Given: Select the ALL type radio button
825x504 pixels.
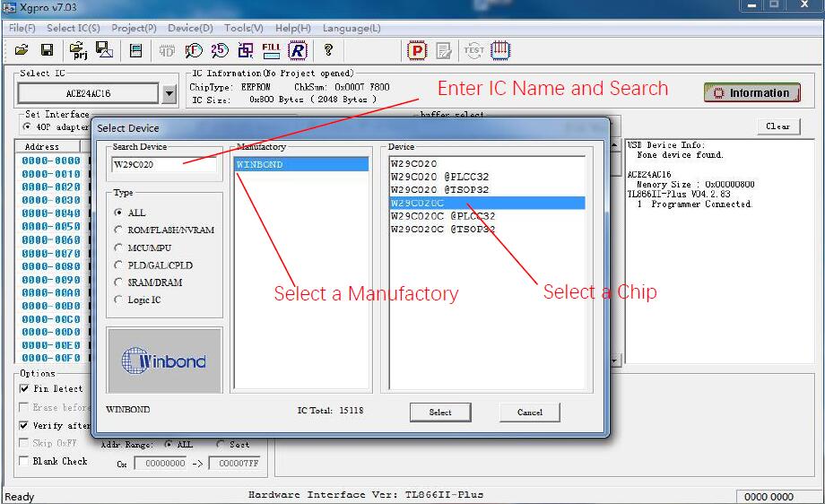Looking at the screenshot, I should click(118, 213).
